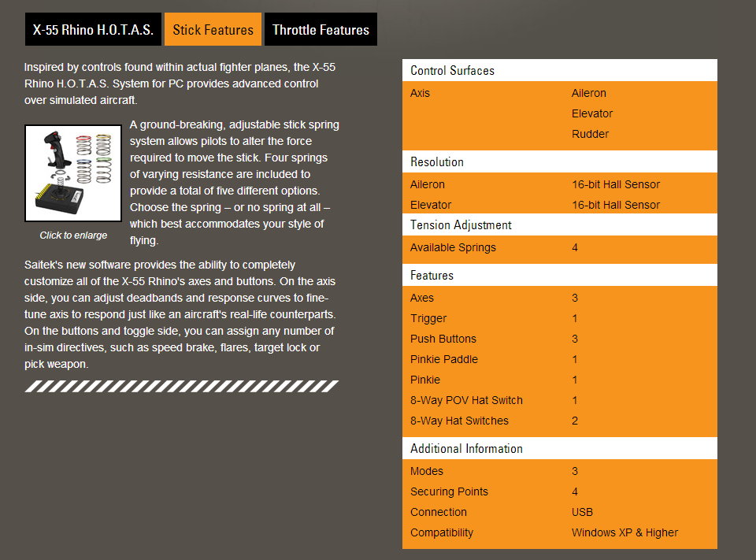Click the Aileron label under Resolution
This screenshot has width=756, height=560.
tap(428, 184)
